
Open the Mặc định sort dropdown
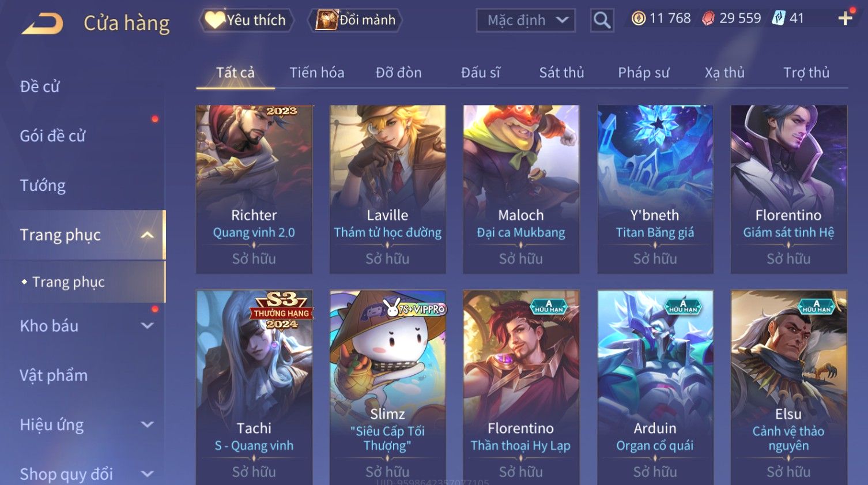coord(526,21)
